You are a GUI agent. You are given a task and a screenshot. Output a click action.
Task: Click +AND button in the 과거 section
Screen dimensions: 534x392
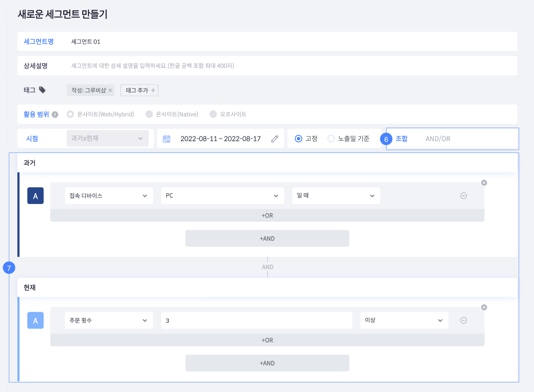click(x=267, y=238)
